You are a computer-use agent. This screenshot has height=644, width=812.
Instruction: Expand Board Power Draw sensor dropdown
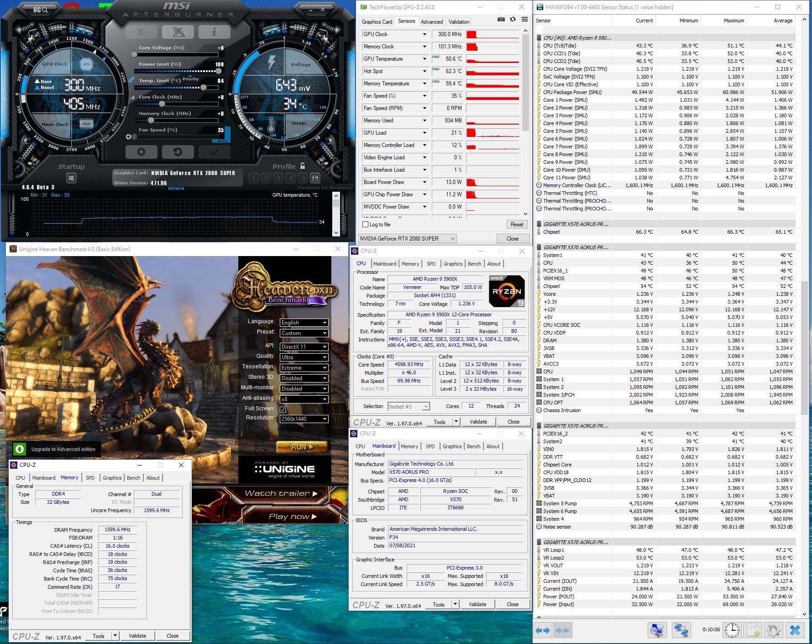(424, 182)
